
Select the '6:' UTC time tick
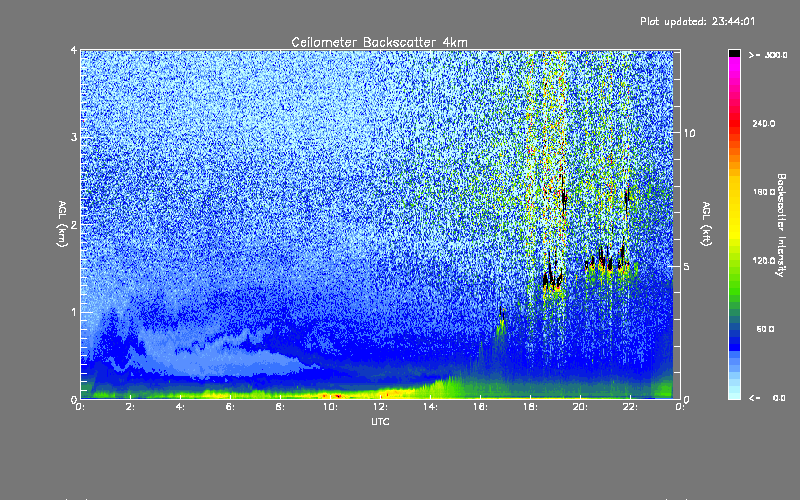coord(230,407)
